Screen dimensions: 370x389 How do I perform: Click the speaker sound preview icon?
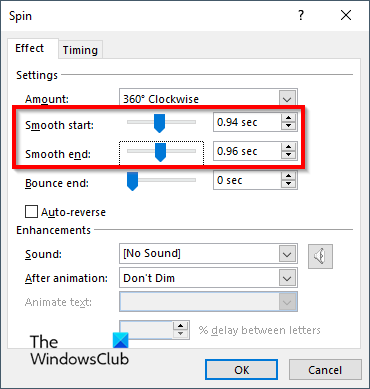coord(320,256)
